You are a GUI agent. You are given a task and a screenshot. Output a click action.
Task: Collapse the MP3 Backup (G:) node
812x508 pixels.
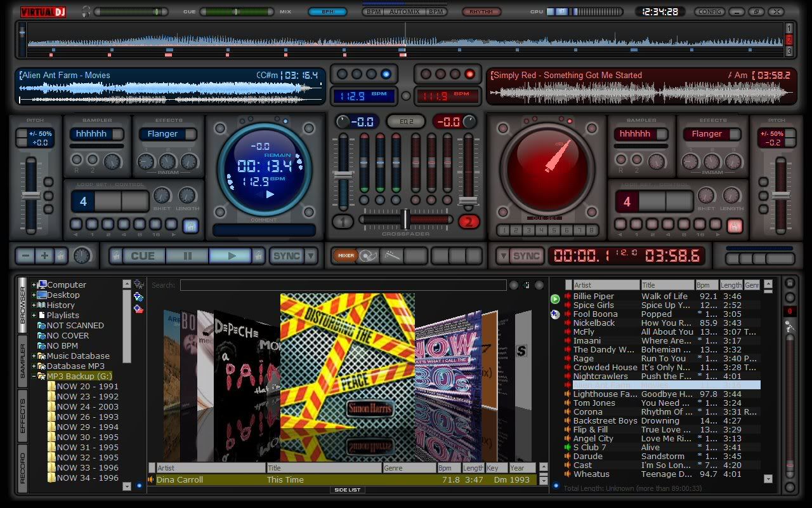[34, 376]
